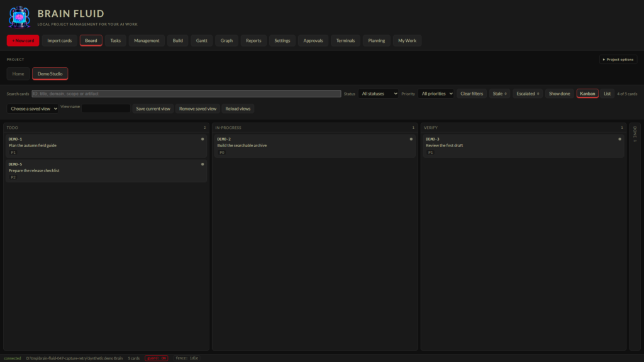
Task: Open Import cards
Action: [60, 41]
